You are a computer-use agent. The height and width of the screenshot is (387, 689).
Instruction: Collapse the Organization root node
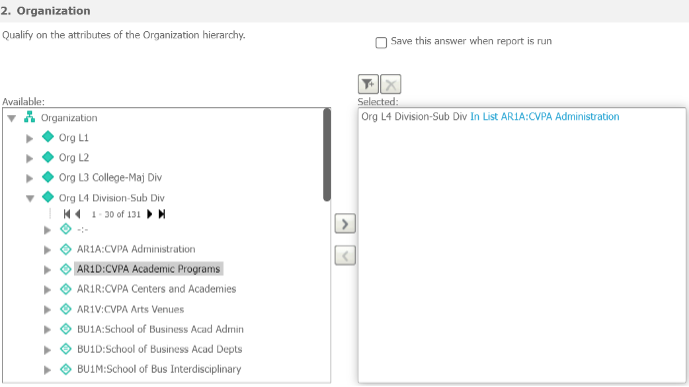(12, 118)
